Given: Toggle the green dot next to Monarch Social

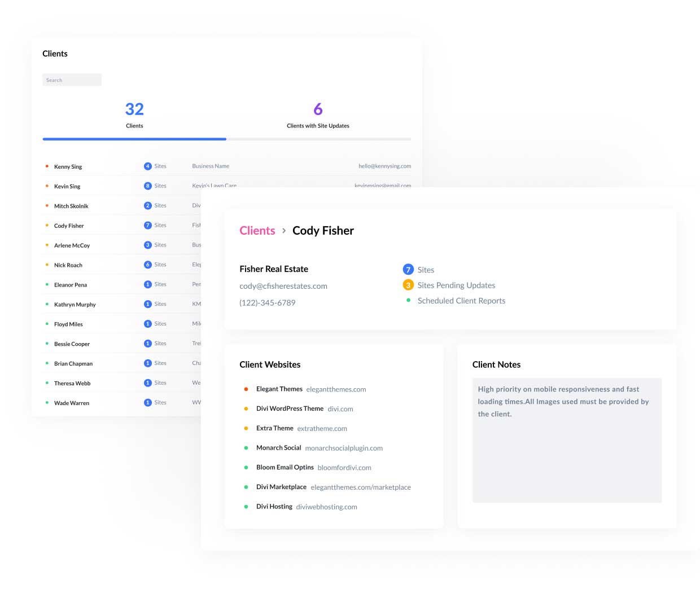Looking at the screenshot, I should pos(246,447).
